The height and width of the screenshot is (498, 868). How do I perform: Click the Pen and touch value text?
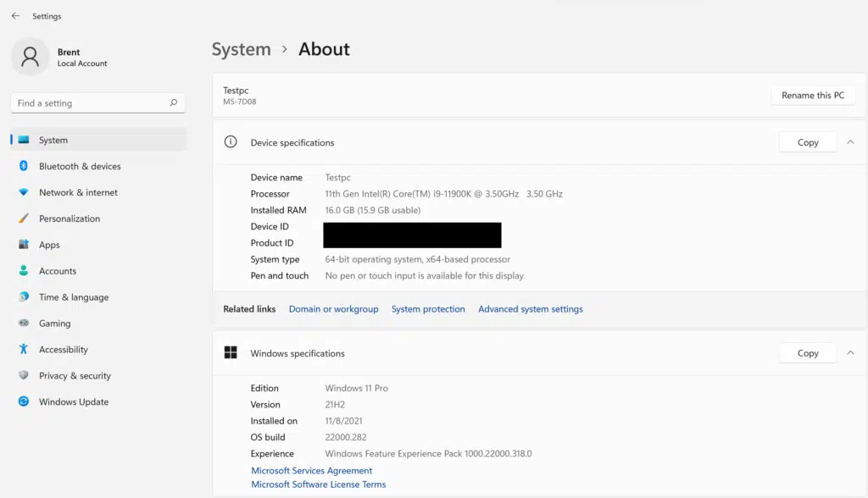pyautogui.click(x=424, y=275)
